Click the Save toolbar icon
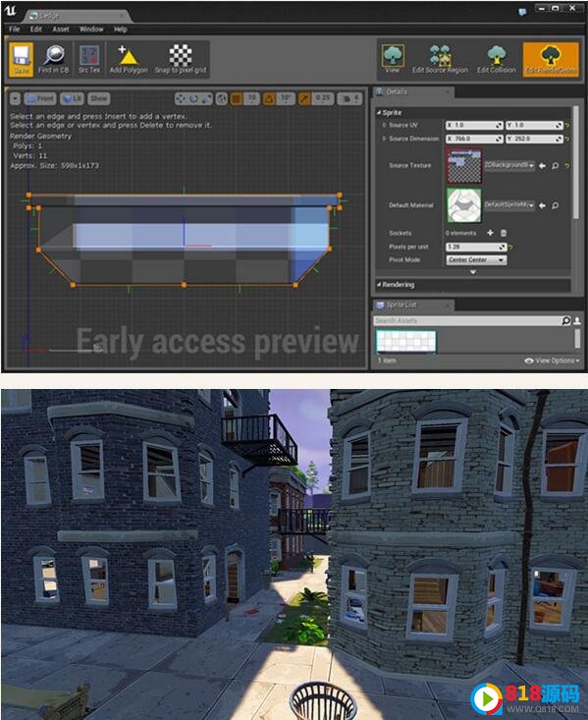 pos(21,60)
